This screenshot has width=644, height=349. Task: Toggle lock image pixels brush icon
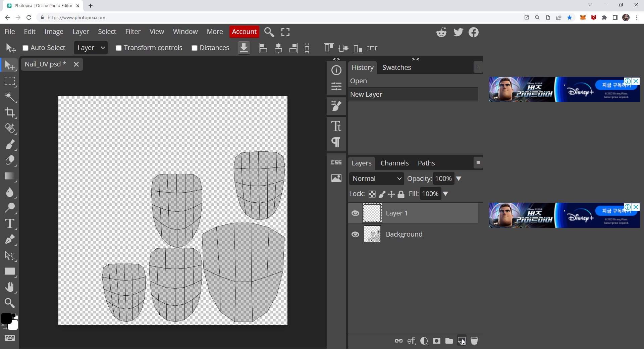point(382,194)
